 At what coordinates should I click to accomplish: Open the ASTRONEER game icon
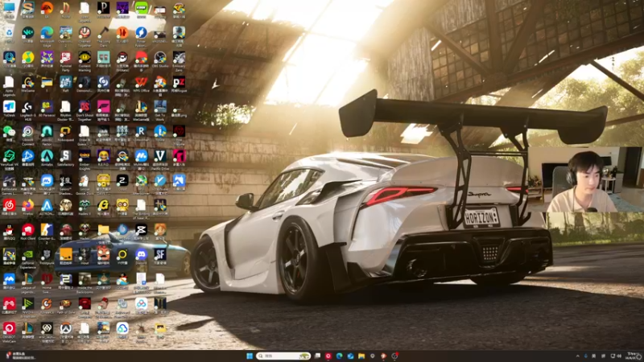47,205
